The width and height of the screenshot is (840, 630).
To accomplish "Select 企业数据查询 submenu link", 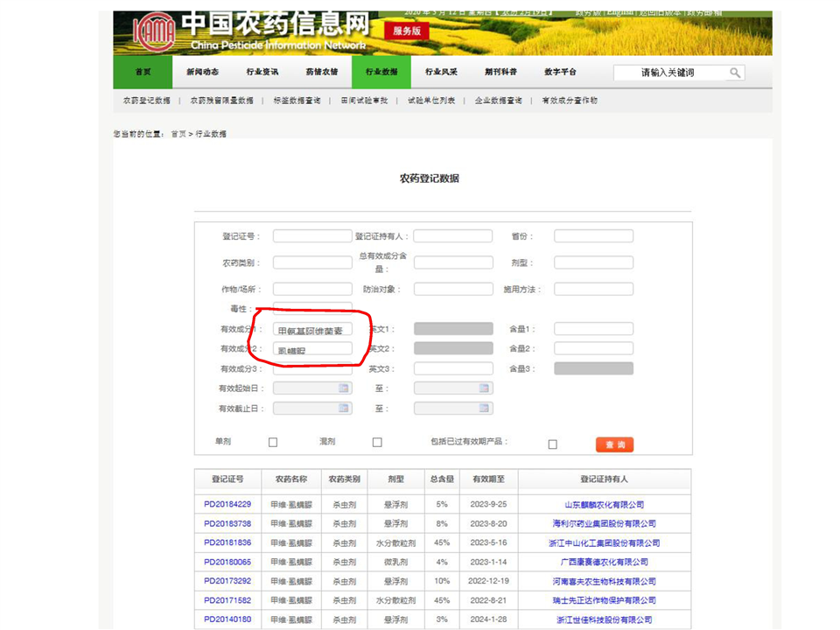I will [x=498, y=100].
